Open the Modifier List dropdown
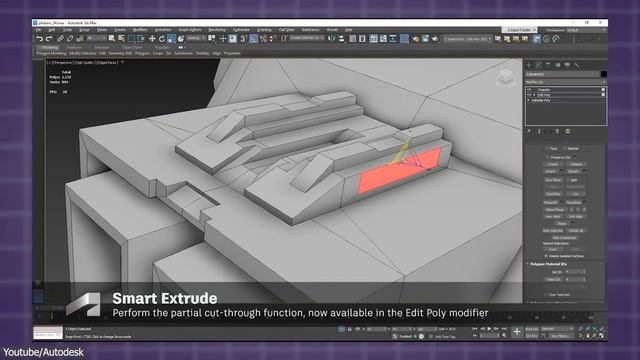Viewport: 640px width, 360px height. point(566,82)
